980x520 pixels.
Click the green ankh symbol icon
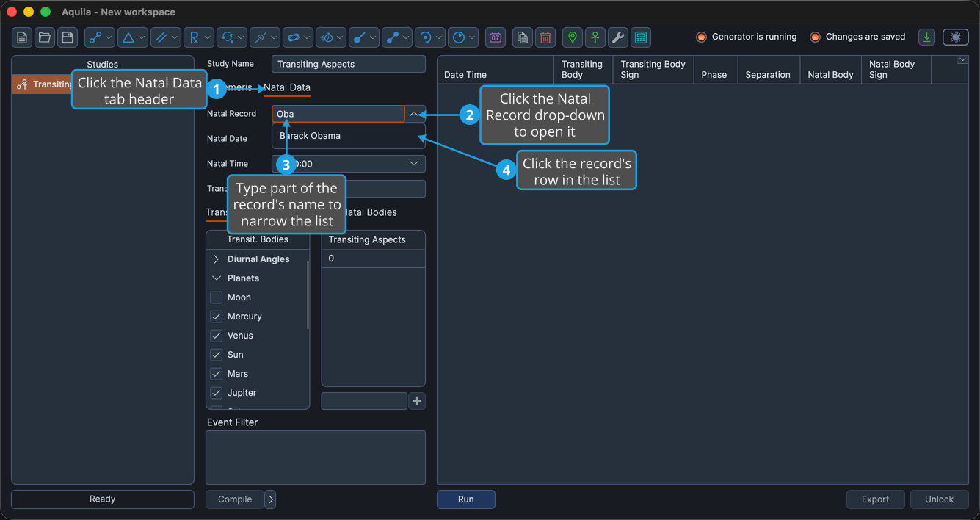595,37
